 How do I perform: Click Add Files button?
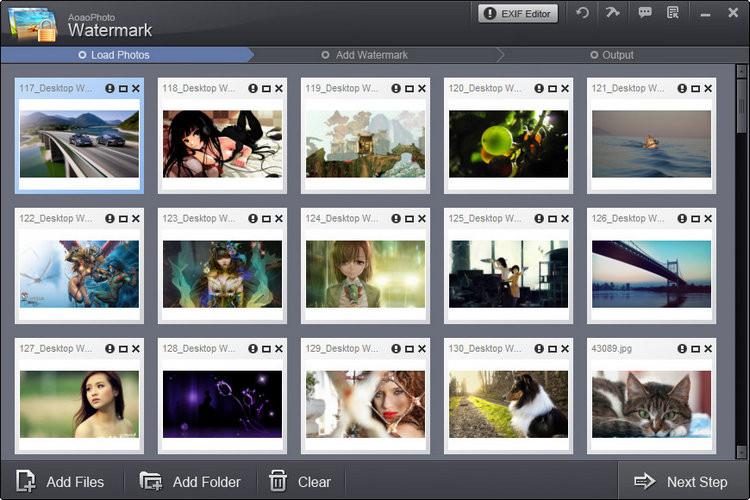60,481
